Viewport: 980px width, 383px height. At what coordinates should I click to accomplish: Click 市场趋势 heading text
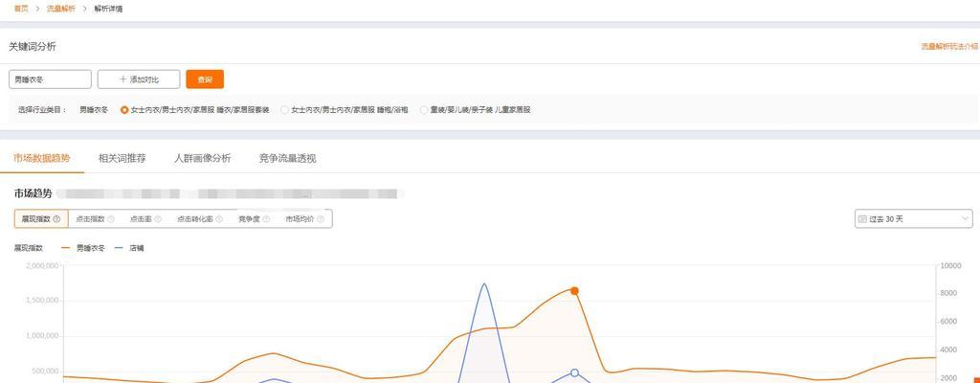[33, 193]
